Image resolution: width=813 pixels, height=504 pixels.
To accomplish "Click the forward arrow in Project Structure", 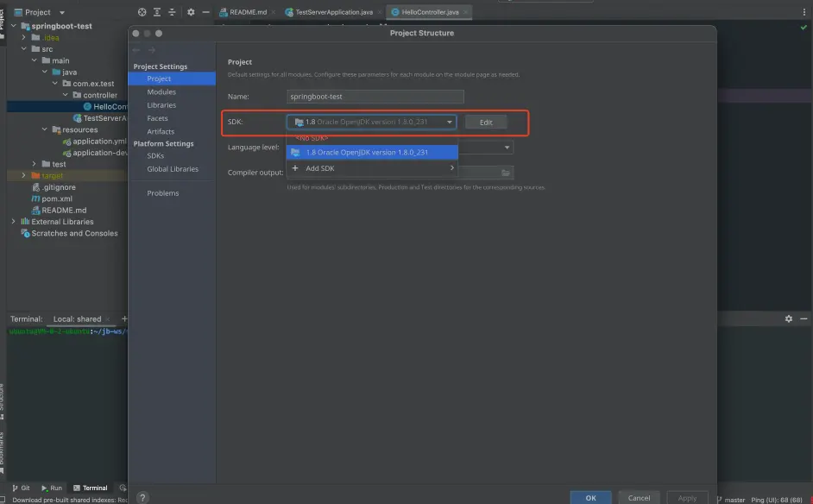I will 152,50.
